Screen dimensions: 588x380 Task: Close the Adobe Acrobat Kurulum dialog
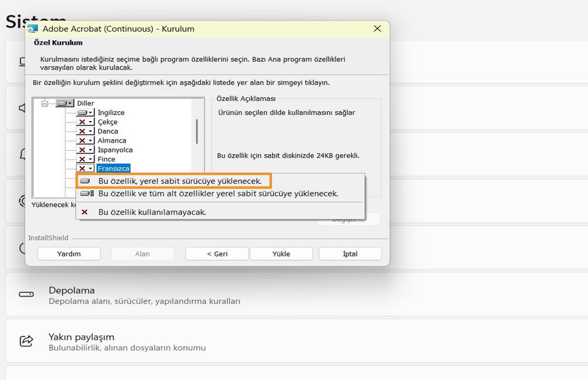click(x=377, y=29)
